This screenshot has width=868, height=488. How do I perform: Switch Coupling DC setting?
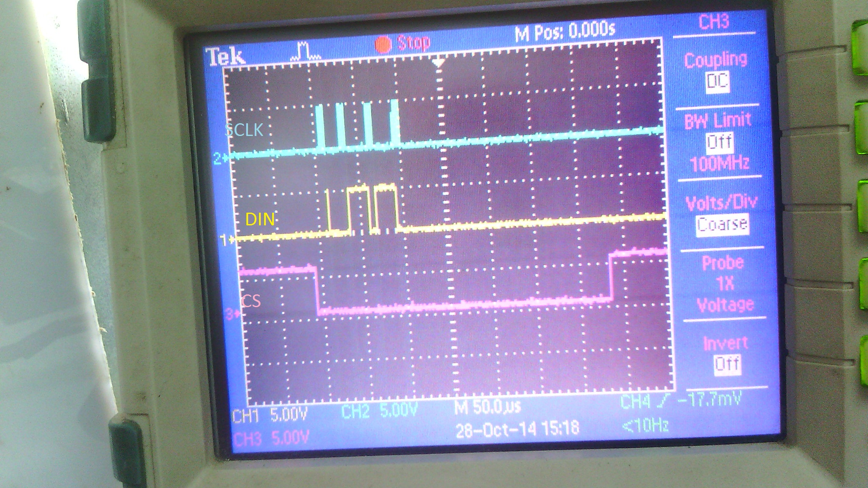point(717,80)
